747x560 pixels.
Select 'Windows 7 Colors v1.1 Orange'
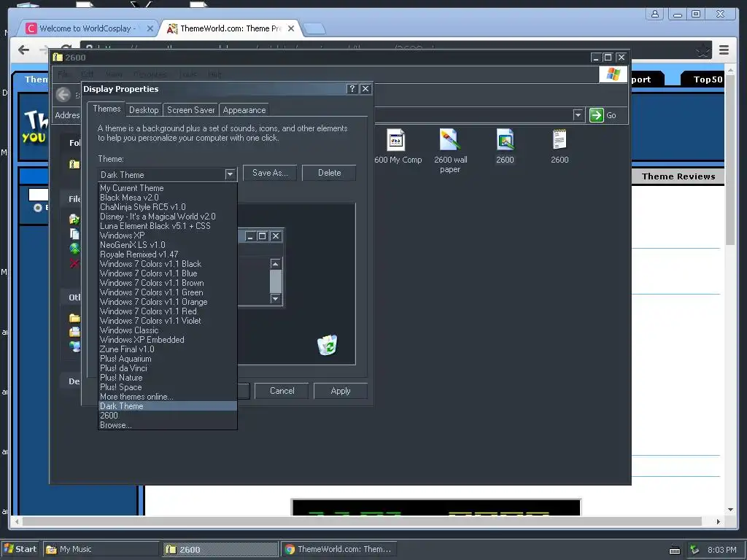[x=168, y=302]
